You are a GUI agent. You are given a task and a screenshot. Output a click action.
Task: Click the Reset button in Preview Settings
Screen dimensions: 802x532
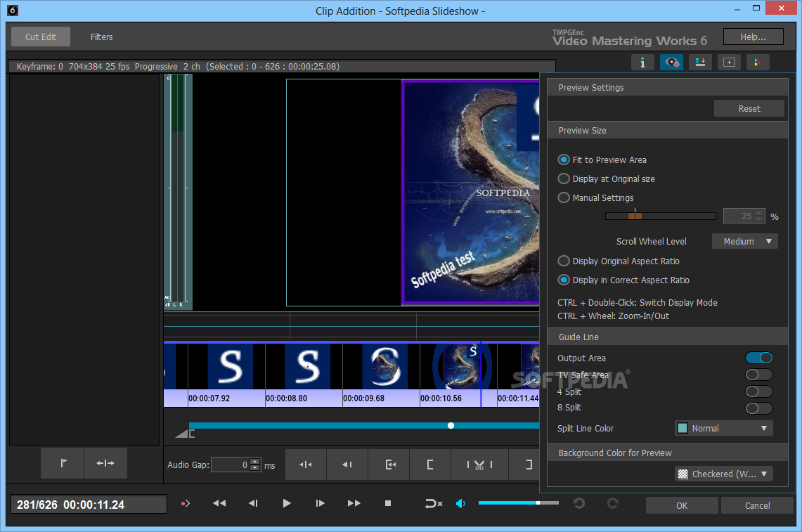click(749, 108)
